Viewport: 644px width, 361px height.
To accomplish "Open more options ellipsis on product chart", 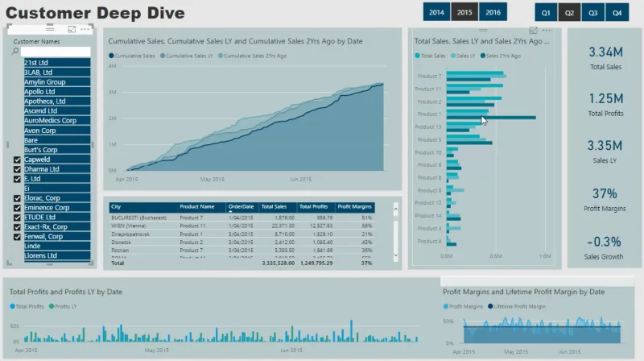I will (x=547, y=31).
